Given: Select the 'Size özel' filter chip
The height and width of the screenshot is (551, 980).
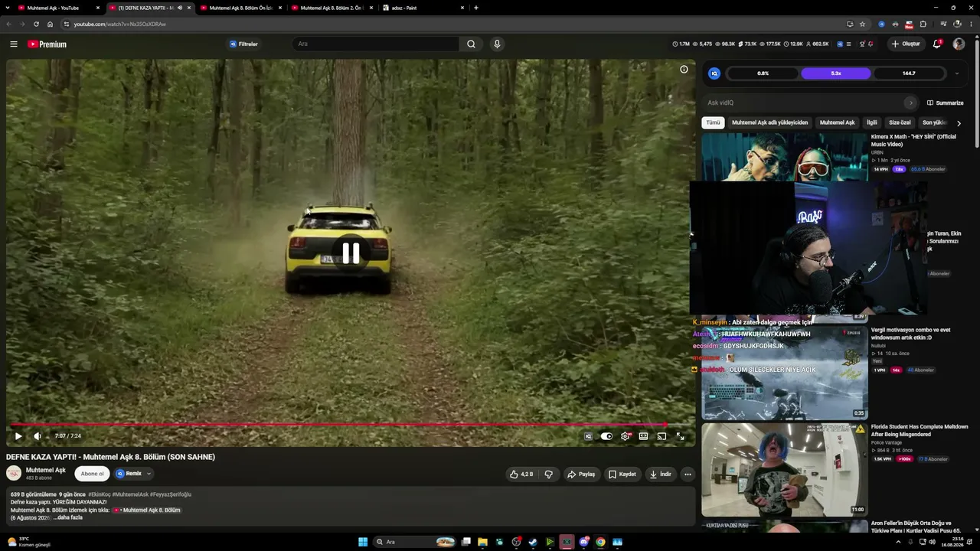Looking at the screenshot, I should point(900,122).
